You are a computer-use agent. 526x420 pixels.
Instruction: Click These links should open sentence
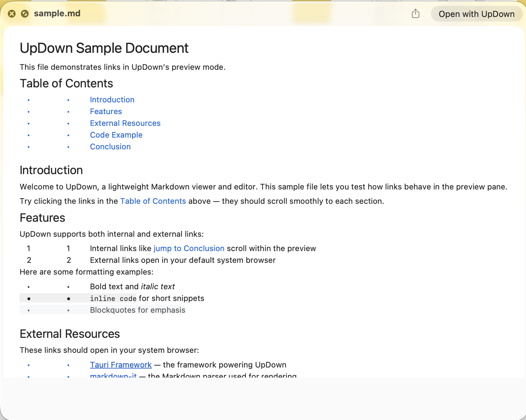(109, 350)
